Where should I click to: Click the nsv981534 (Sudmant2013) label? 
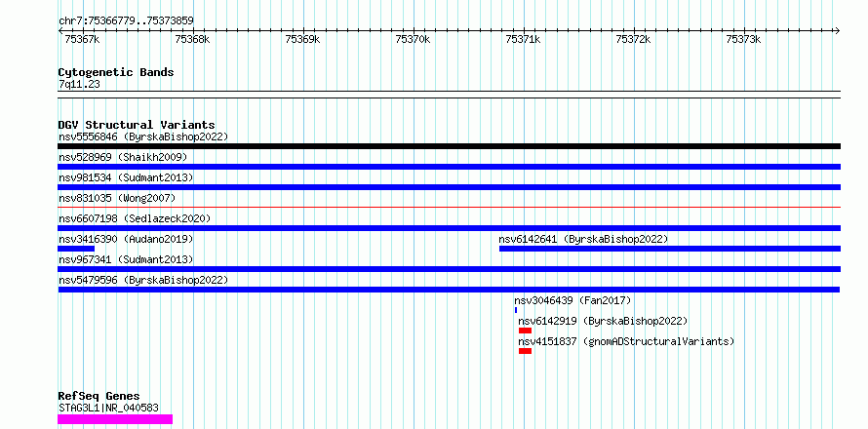click(126, 177)
